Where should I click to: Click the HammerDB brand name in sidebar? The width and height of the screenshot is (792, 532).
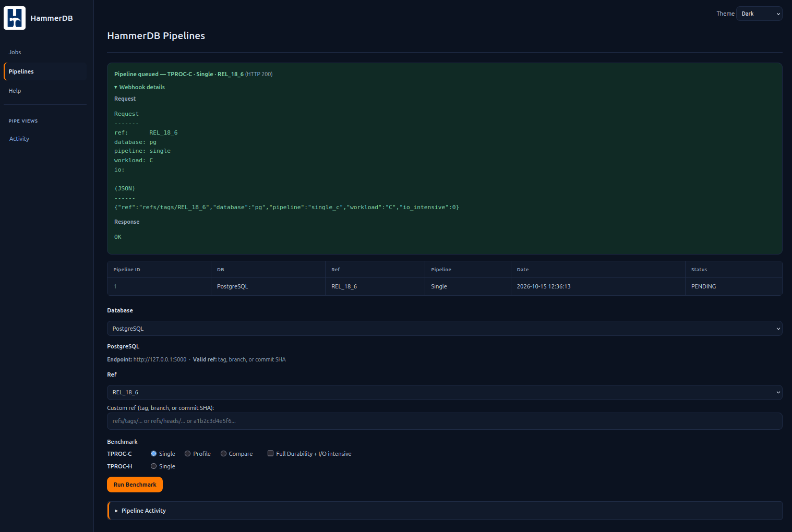tap(52, 18)
